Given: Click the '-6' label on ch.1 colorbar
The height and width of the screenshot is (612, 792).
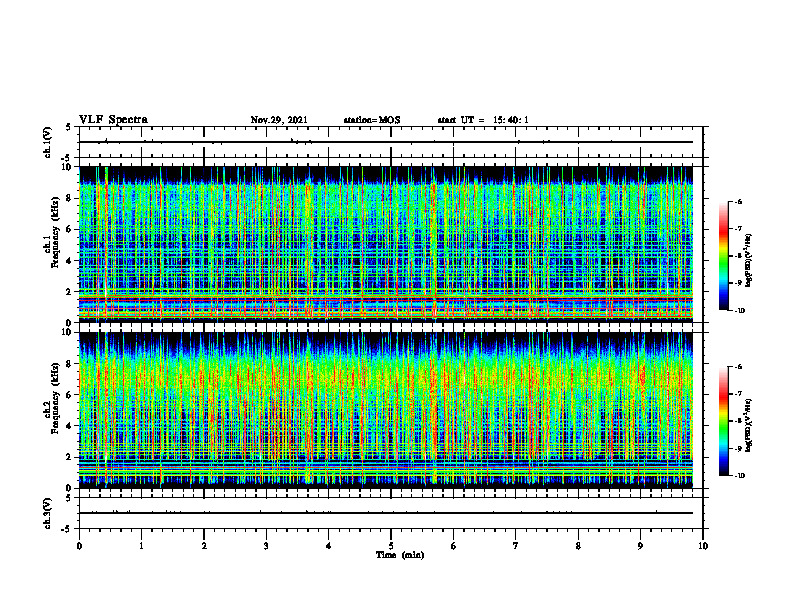Looking at the screenshot, I should 738,201.
